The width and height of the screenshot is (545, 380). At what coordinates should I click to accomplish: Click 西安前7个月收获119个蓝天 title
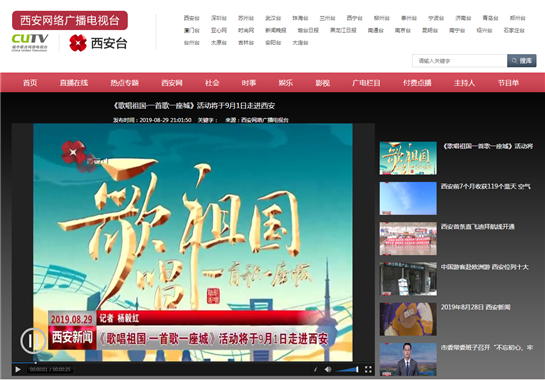coord(486,187)
